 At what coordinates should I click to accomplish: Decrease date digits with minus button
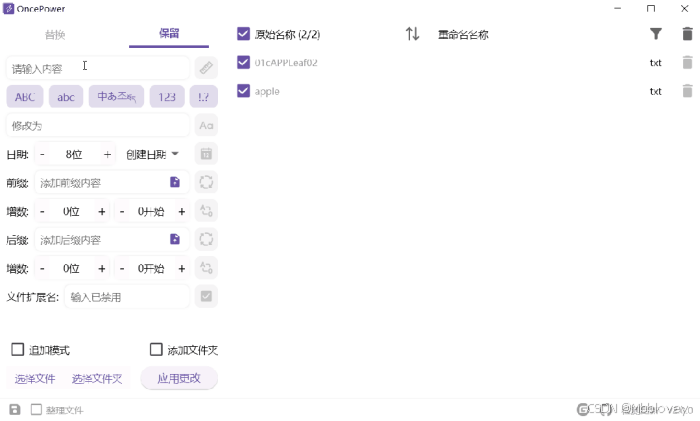tap(42, 154)
